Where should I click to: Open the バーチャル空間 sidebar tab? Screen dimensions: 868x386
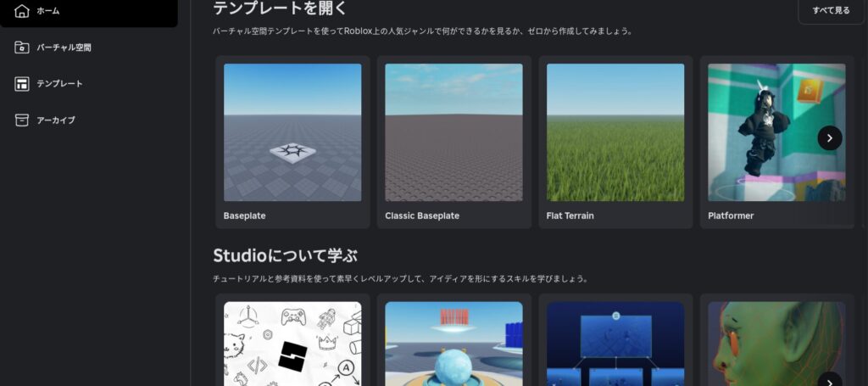point(88,48)
